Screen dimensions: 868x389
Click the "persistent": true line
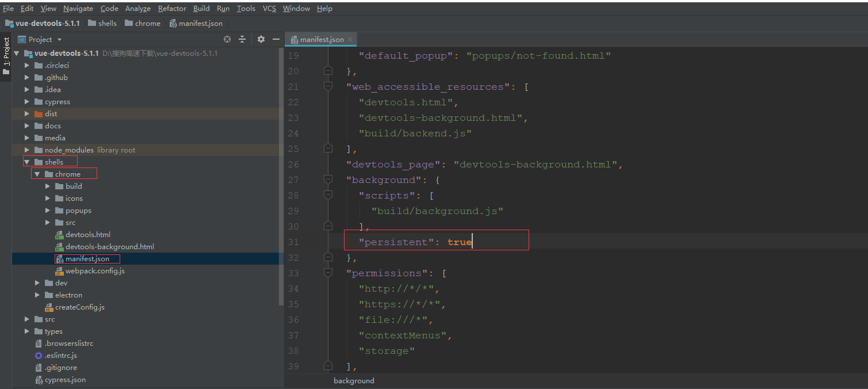pyautogui.click(x=415, y=242)
